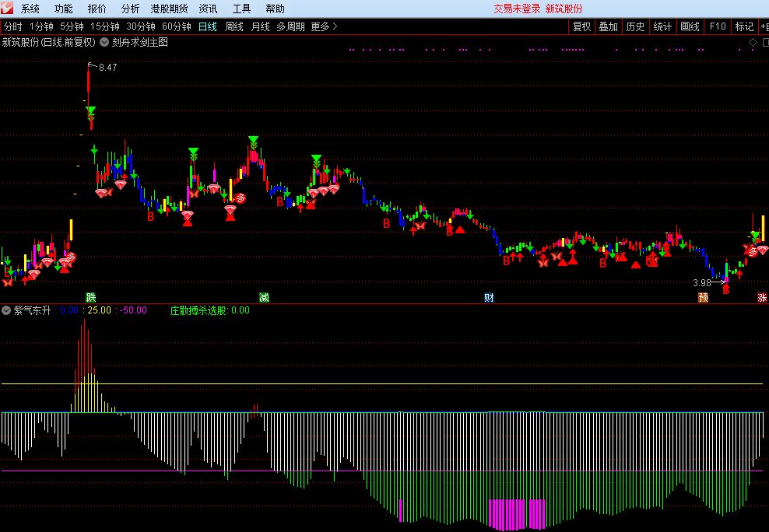
Task: Switch to the 分时 chart tab
Action: (13, 26)
